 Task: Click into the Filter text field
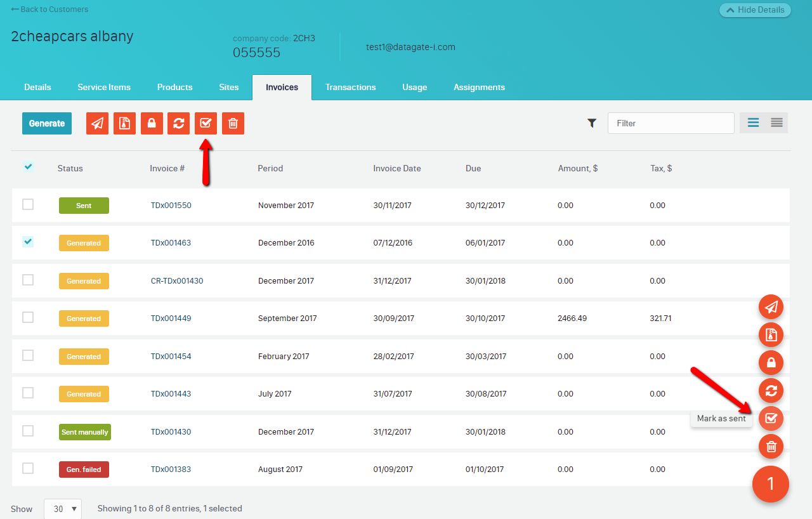(671, 123)
